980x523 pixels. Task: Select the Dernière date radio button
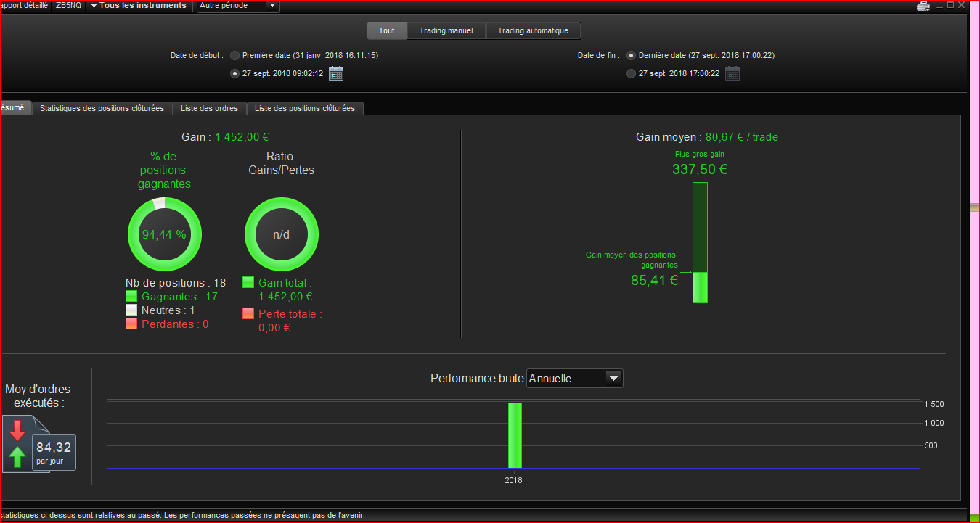tap(631, 55)
